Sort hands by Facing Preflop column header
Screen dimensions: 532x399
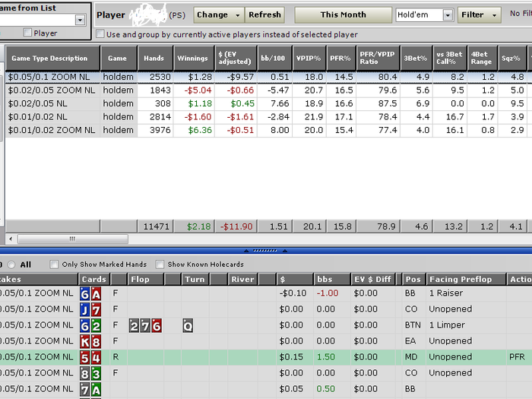[x=466, y=279]
